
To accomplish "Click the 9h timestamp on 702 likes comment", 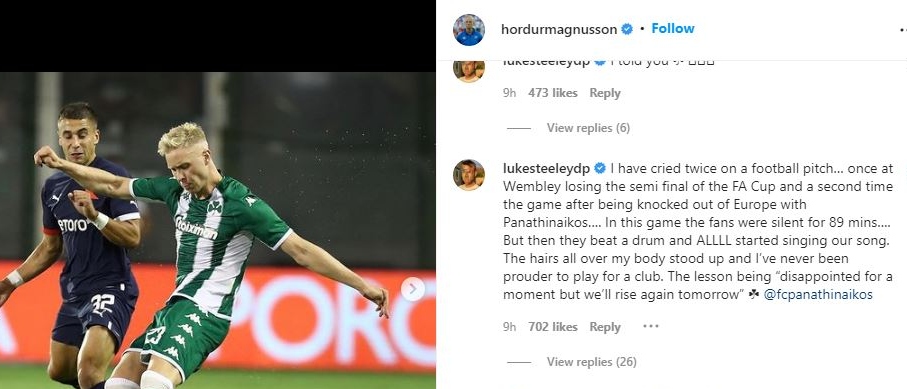I will 509,327.
